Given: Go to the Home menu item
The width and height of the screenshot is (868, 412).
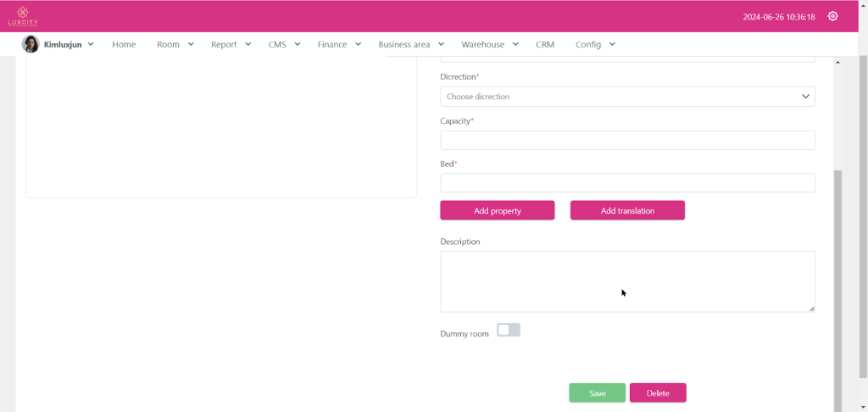Looking at the screenshot, I should click(124, 44).
